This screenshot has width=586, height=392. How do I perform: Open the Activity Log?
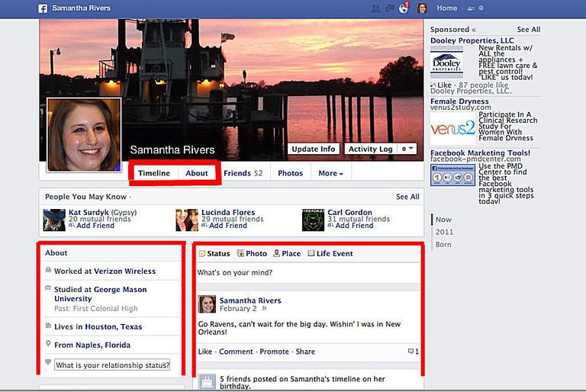click(x=370, y=149)
